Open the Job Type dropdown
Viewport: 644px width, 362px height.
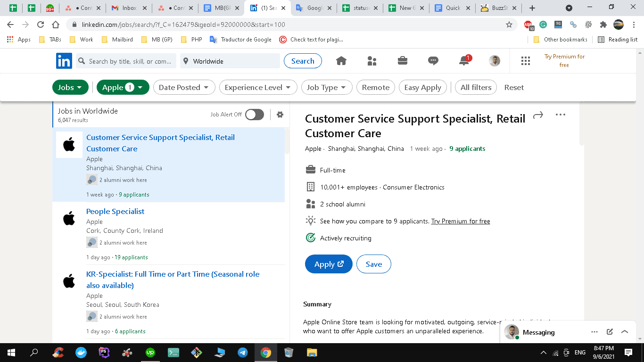pyautogui.click(x=327, y=87)
